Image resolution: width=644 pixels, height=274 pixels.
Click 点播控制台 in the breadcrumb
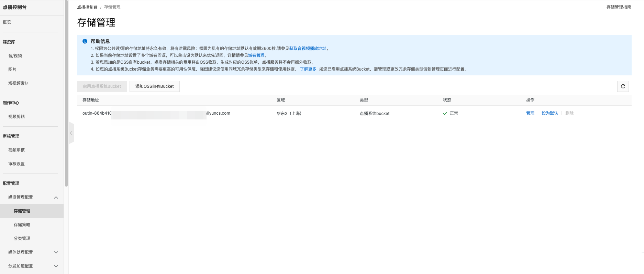click(87, 7)
